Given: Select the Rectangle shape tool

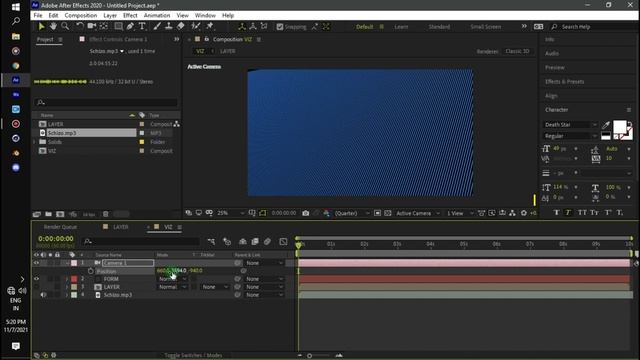Looking at the screenshot, I should pyautogui.click(x=118, y=27).
